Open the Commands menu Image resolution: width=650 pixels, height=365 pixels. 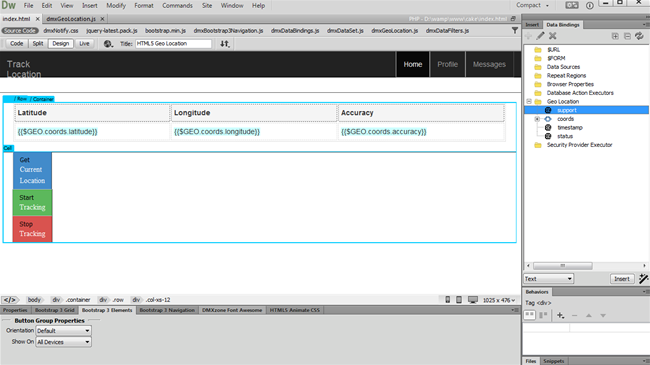[177, 5]
